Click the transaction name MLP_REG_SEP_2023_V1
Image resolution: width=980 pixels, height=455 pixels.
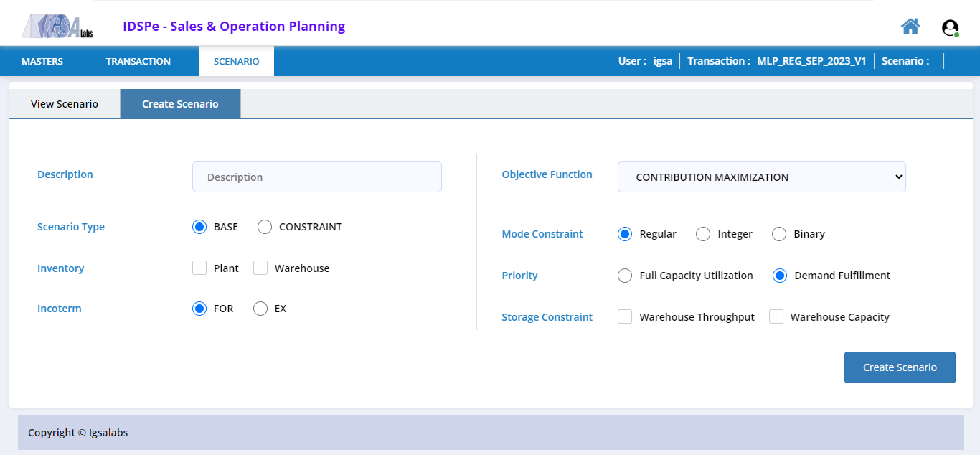pos(812,61)
